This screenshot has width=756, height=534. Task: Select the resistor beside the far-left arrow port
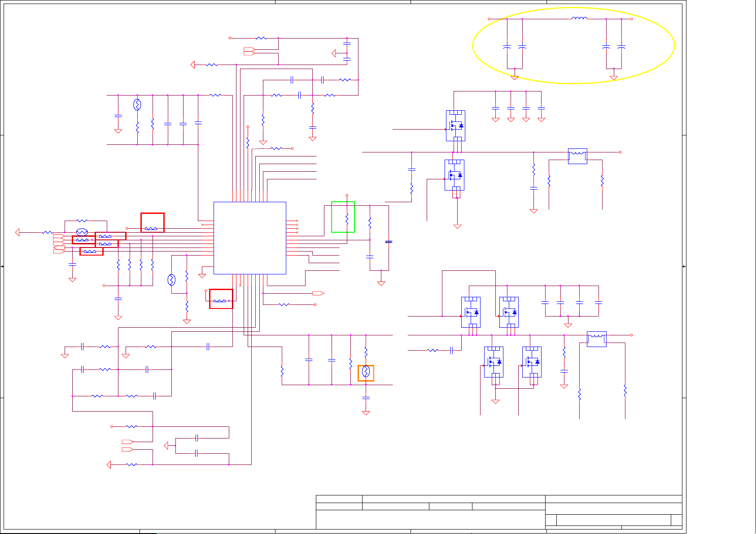pos(48,232)
